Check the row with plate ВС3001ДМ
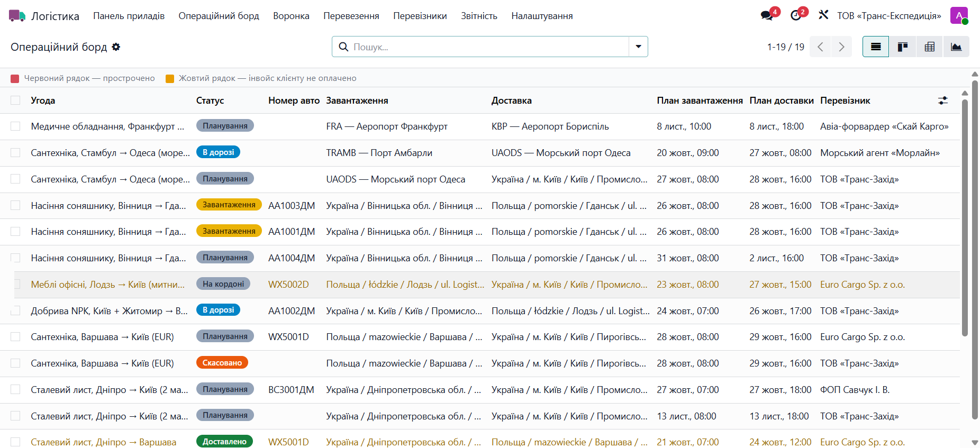Image resolution: width=980 pixels, height=448 pixels. pos(15,390)
